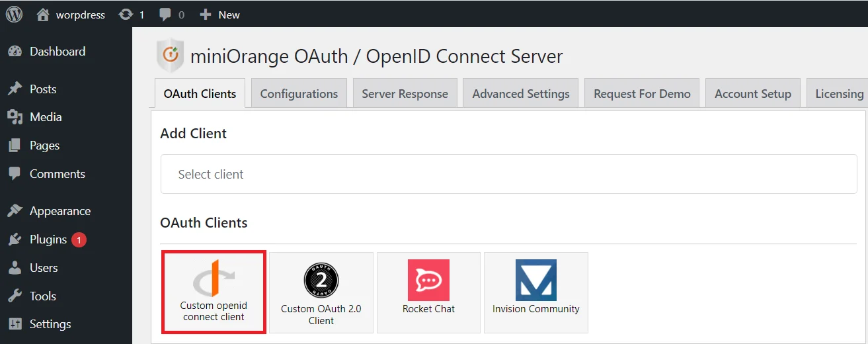Click the Add Client heading
868x344 pixels.
pyautogui.click(x=193, y=134)
